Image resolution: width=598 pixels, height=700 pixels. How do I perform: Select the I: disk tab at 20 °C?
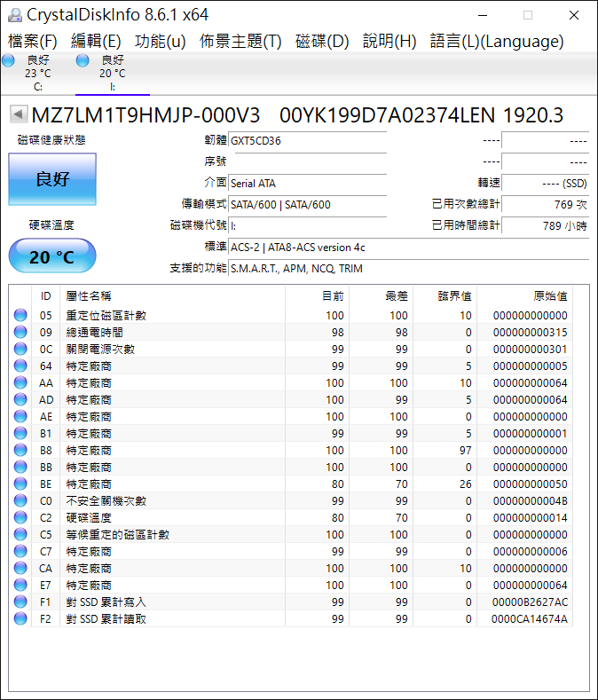click(113, 74)
